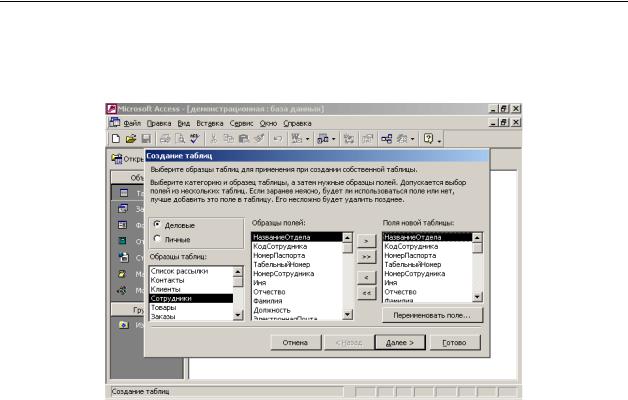Click the Переименовать поле... button

(x=432, y=315)
